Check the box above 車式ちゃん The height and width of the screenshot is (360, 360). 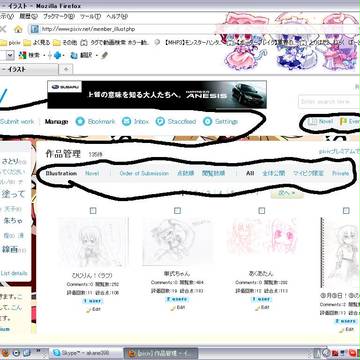177,211
